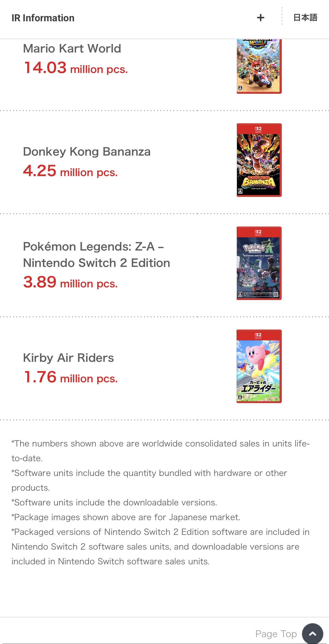This screenshot has height=644, width=329.
Task: Switch language to 日本語
Action: 305,18
